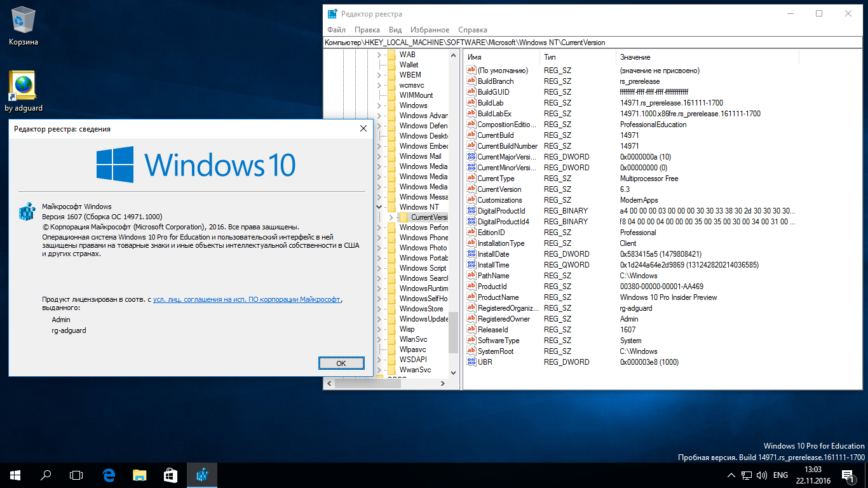Click the 'ProfessionalEducation' value text
The width and height of the screenshot is (868, 488).
tap(653, 125)
